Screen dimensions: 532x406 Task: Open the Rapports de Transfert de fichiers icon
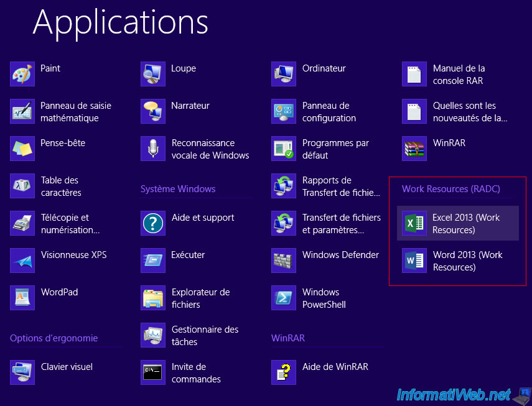click(x=284, y=186)
